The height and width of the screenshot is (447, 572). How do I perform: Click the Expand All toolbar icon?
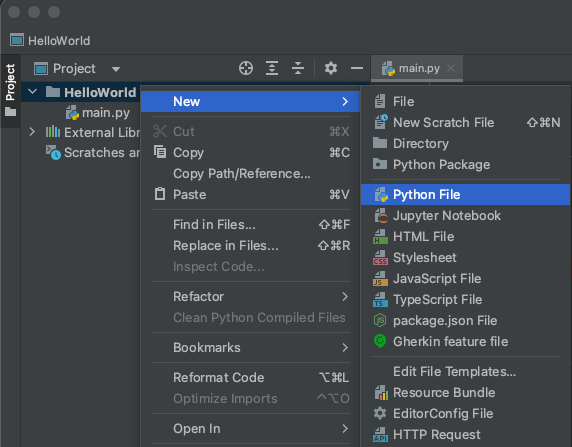272,68
